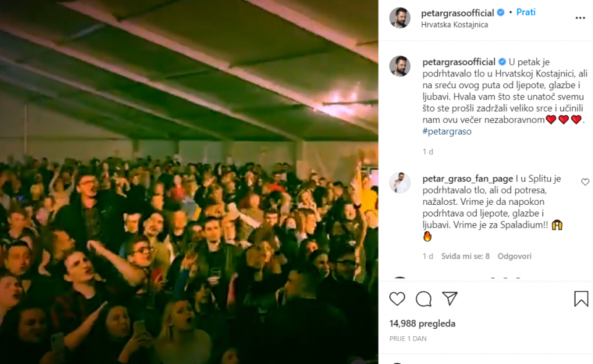Open petargrasoofficial username in caption
593x364 pixels.
pyautogui.click(x=459, y=62)
